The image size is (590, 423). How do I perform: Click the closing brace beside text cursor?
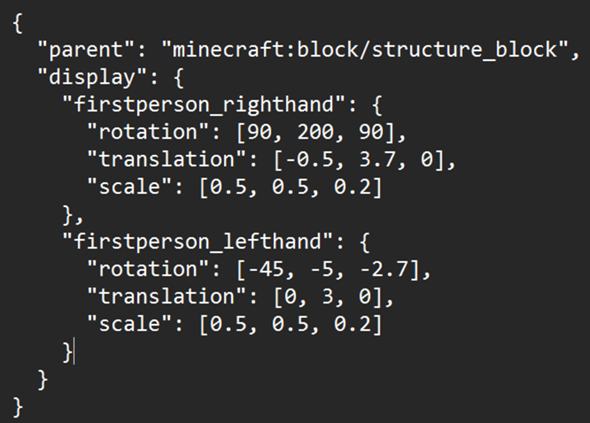click(x=67, y=352)
